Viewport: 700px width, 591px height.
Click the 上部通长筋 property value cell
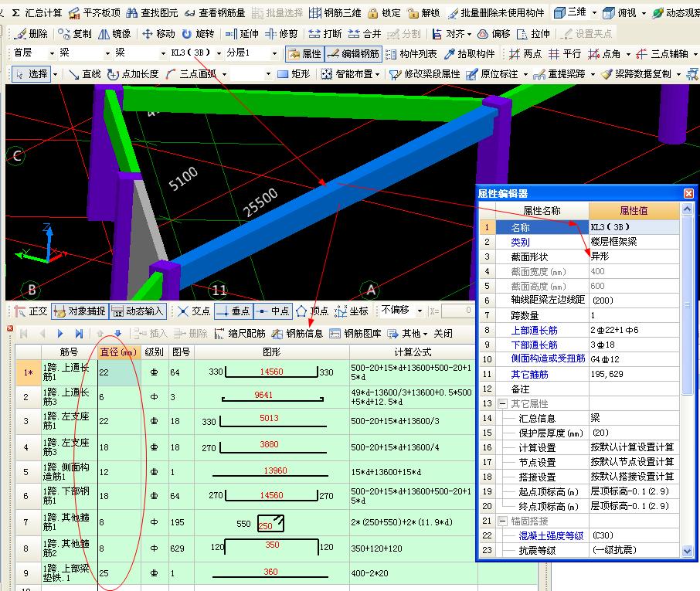[x=634, y=330]
